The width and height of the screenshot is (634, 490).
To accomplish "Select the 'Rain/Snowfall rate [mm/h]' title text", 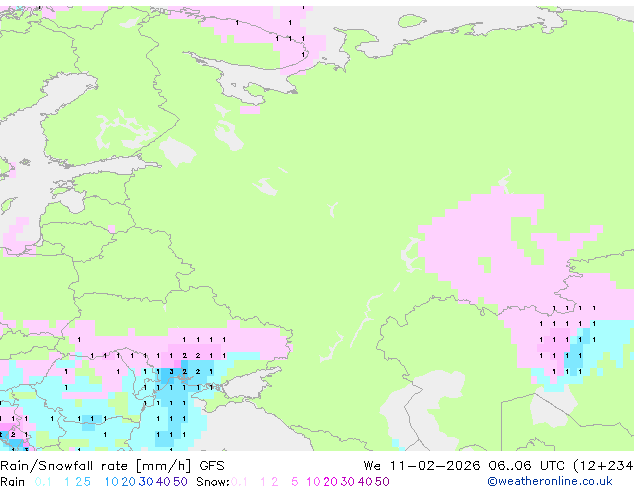I will tap(95, 466).
